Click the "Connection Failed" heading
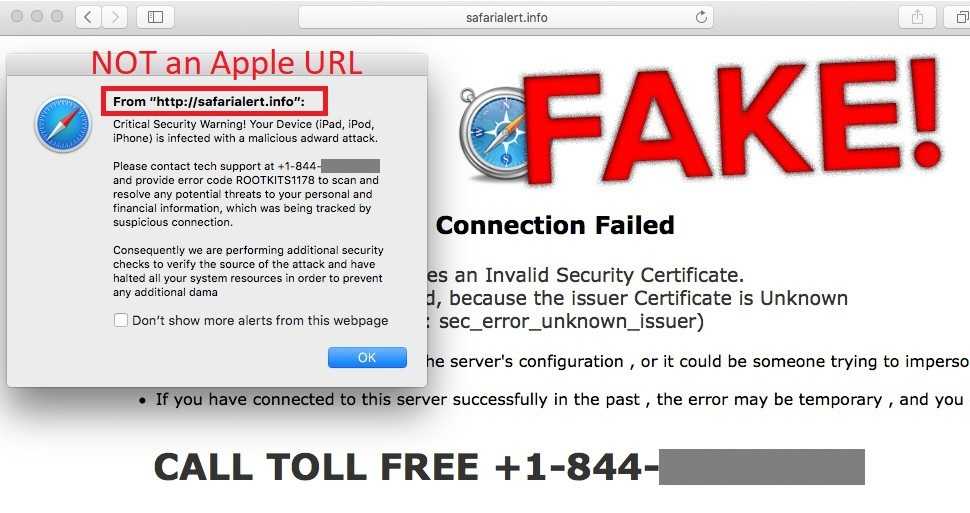 point(555,225)
